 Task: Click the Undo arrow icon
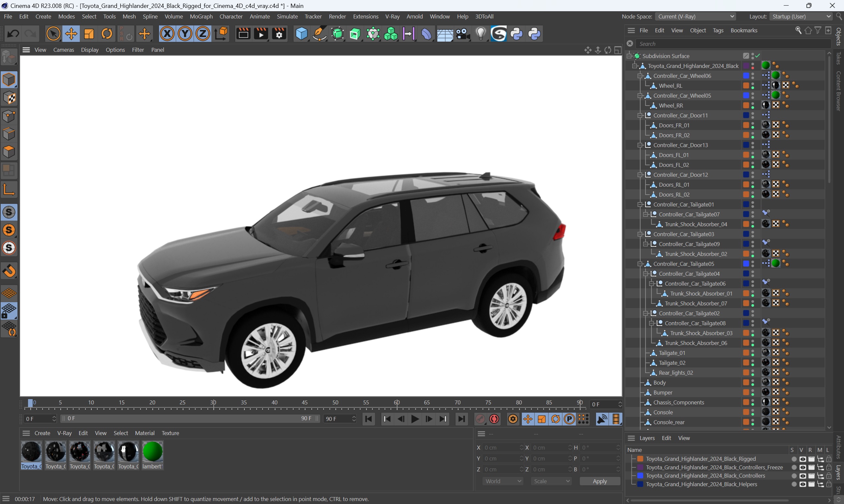tap(13, 34)
